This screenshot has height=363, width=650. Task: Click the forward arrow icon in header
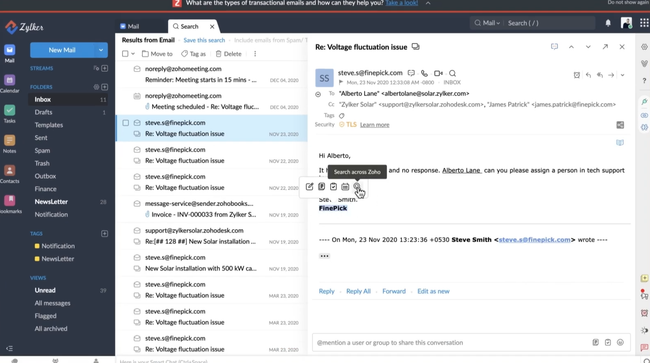611,75
